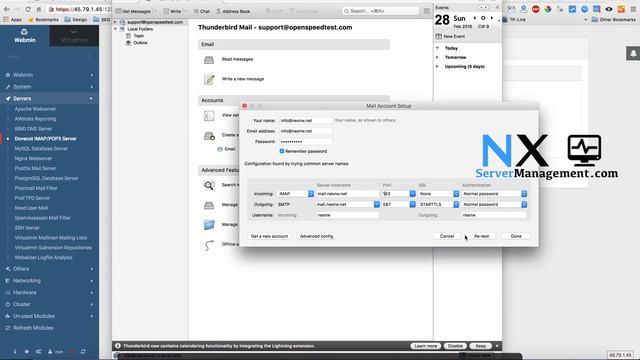Click Re-test button
This screenshot has width=640, height=360.
481,236
